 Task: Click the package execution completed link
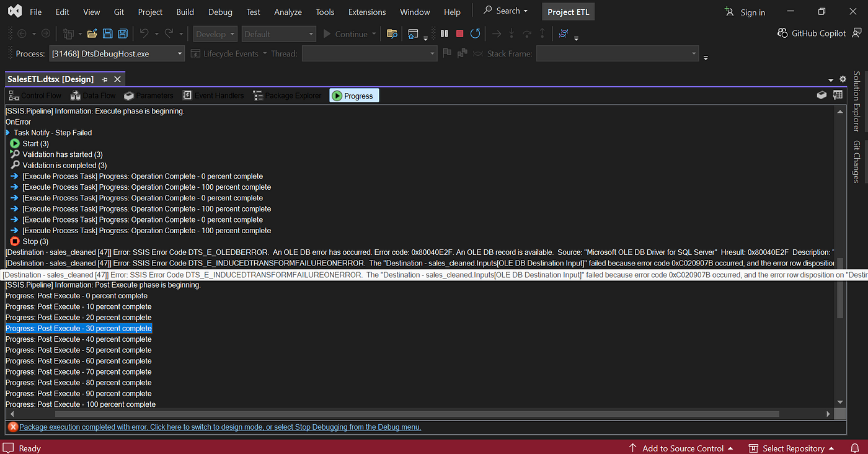220,427
